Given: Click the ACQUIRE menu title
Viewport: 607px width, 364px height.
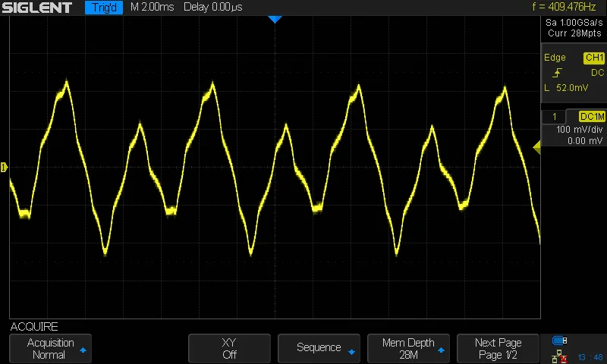Looking at the screenshot, I should pyautogui.click(x=34, y=327).
